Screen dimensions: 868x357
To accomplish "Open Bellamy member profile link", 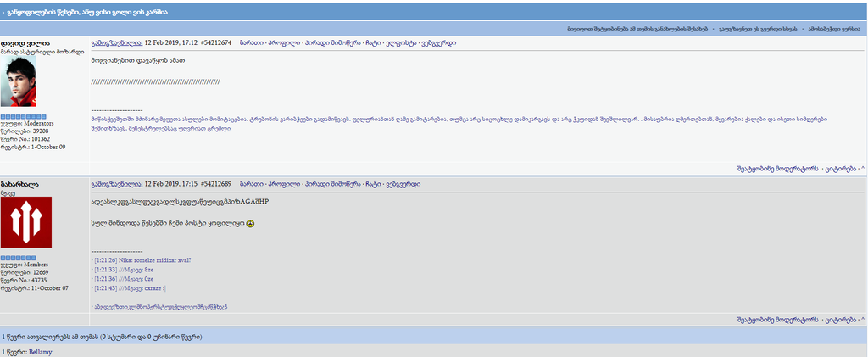I will pyautogui.click(x=41, y=352).
